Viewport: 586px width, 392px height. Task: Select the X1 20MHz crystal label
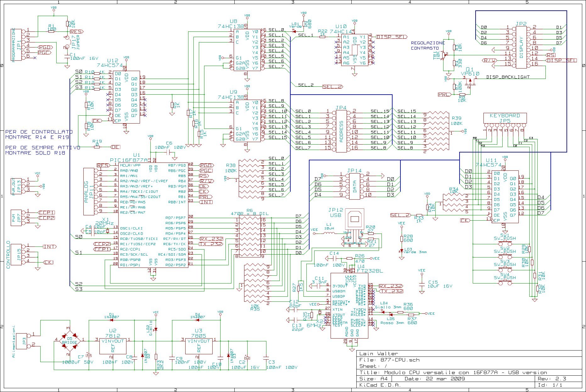pos(104,221)
